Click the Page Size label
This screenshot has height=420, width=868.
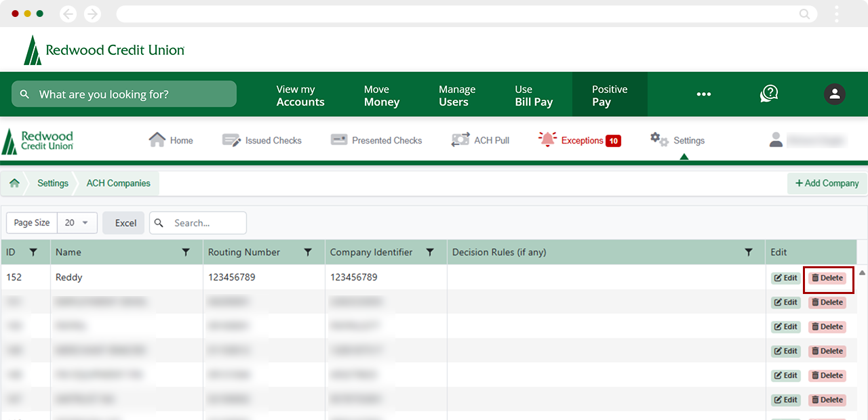(32, 223)
